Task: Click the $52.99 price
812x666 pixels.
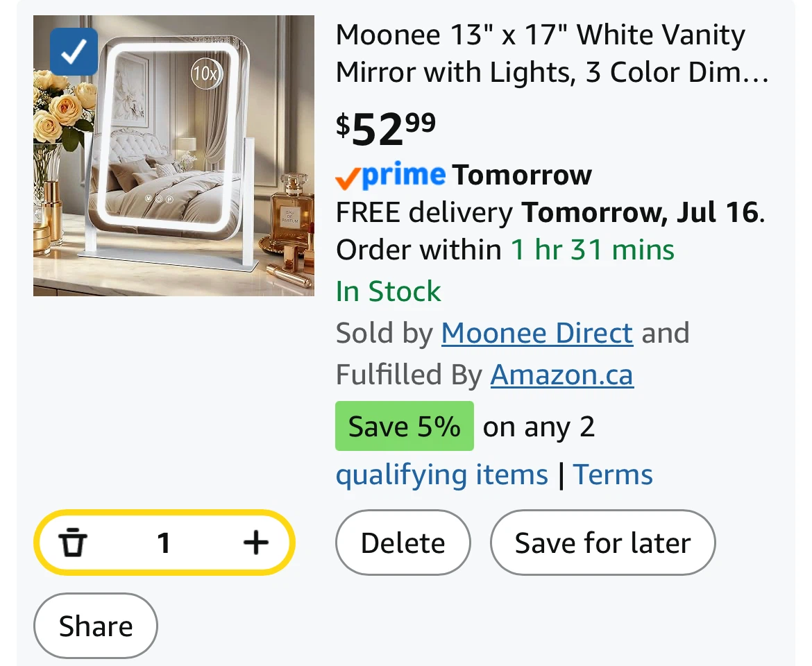Action: tap(386, 129)
